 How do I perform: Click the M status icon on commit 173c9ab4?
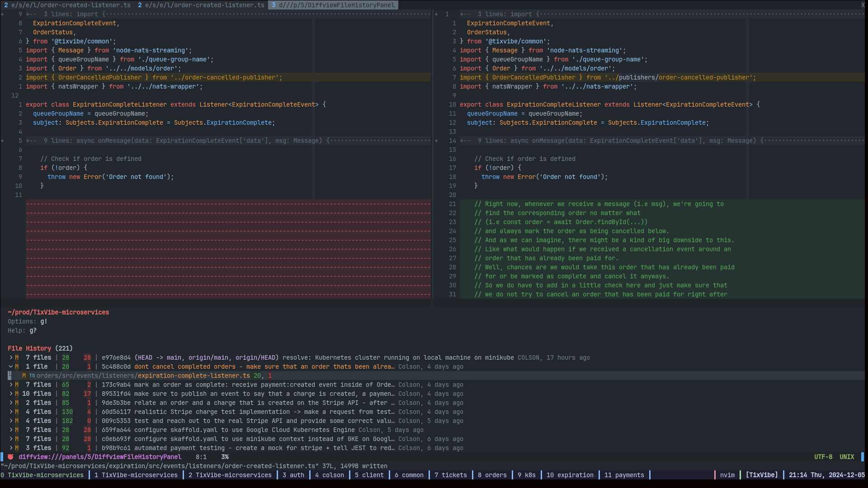pos(17,385)
